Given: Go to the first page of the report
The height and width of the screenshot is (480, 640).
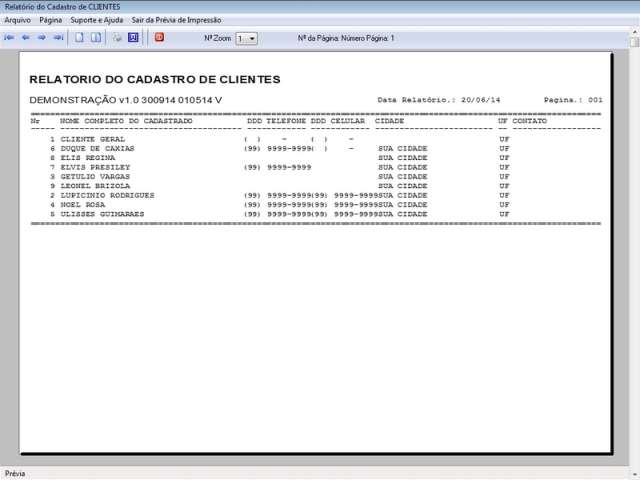Looking at the screenshot, I should [9, 38].
